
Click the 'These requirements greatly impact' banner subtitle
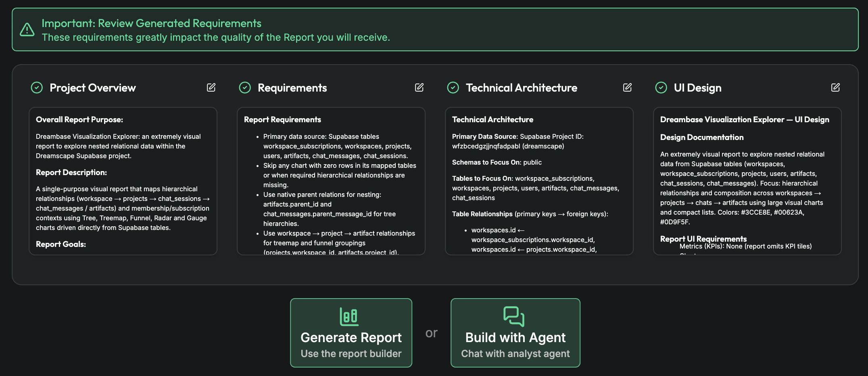tap(216, 38)
